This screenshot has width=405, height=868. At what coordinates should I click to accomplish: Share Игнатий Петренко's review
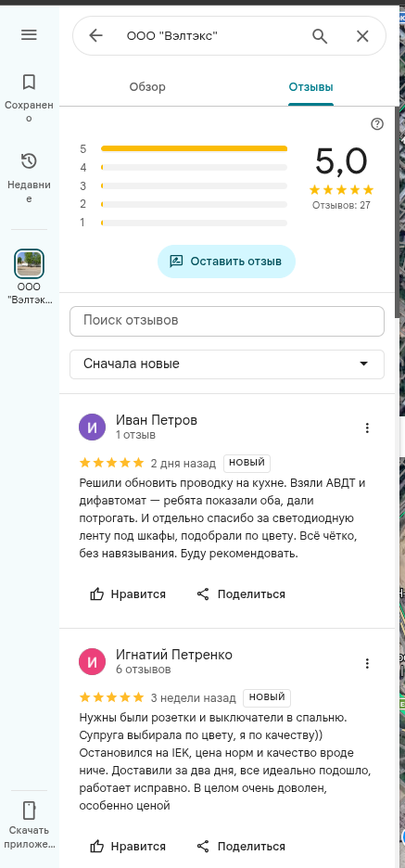(x=241, y=847)
